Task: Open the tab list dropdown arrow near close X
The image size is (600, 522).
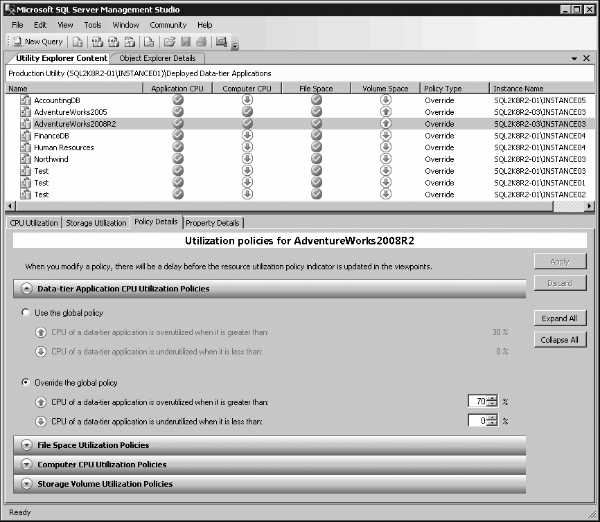Action: (574, 59)
